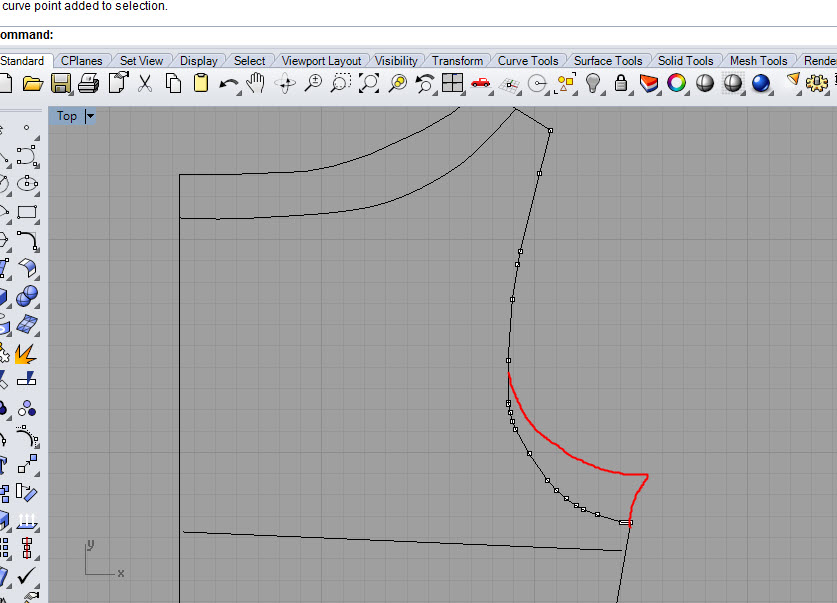837x603 pixels.
Task: Select the Explode tool in sidebar
Action: [x=25, y=353]
